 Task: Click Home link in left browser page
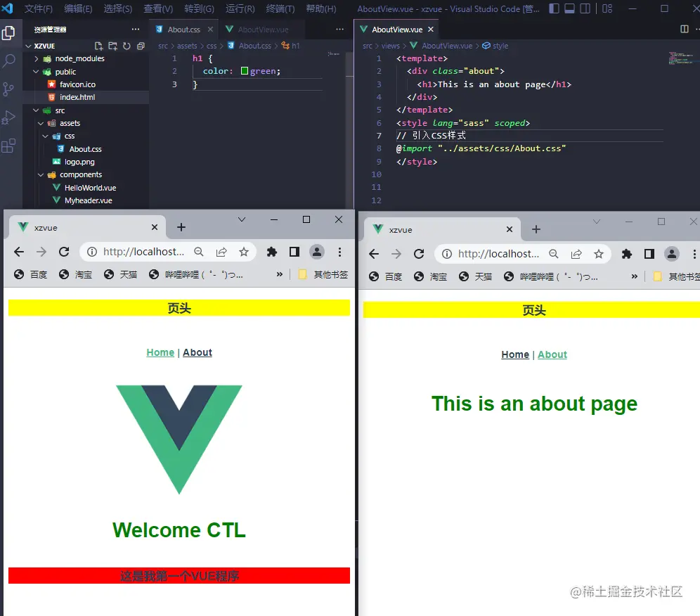[x=160, y=352]
